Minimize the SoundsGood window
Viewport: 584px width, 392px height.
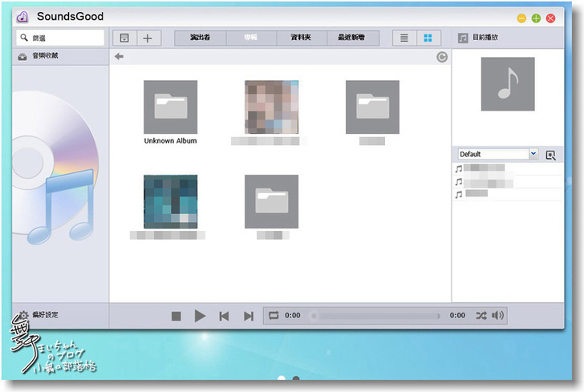pyautogui.click(x=521, y=18)
